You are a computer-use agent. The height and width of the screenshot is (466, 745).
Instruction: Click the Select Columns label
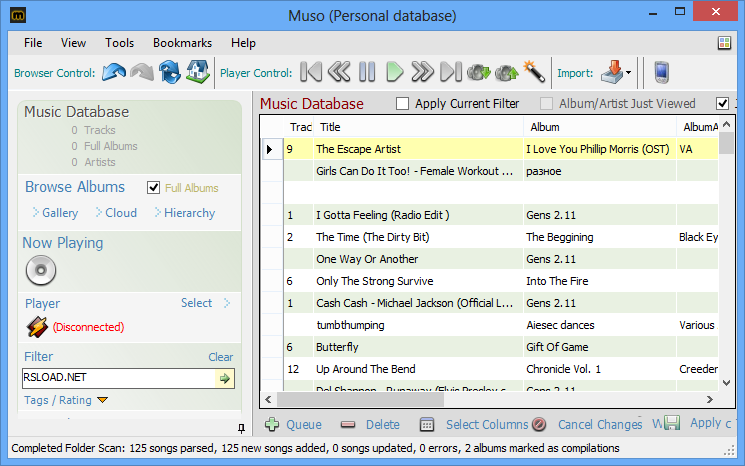click(x=487, y=424)
